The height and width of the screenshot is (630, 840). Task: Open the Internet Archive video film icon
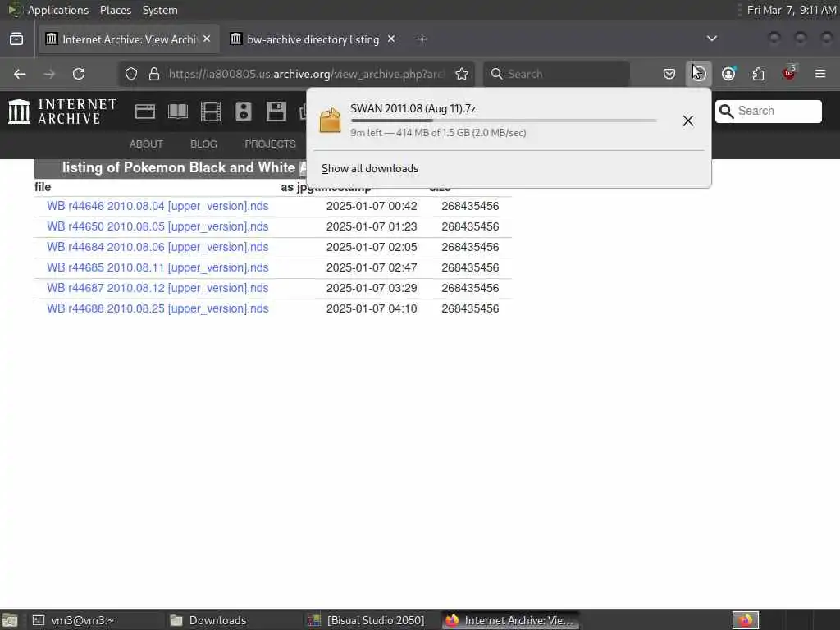coord(211,112)
